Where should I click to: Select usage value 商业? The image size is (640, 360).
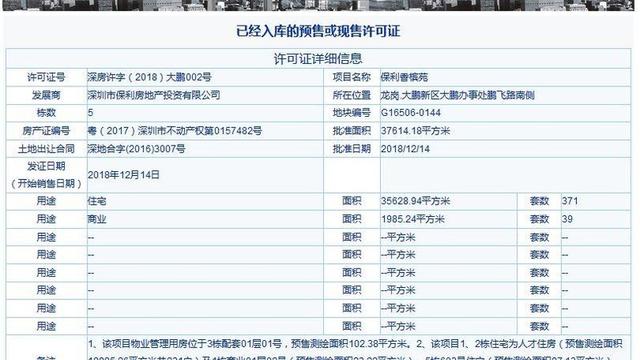click(x=97, y=219)
